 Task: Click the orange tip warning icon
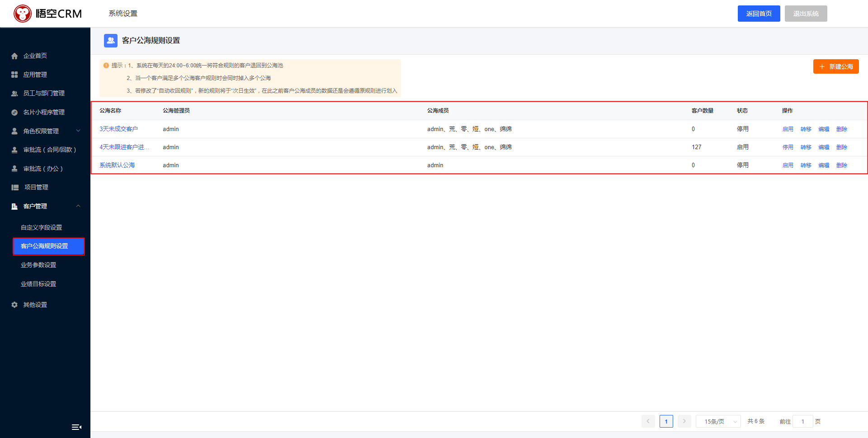coord(106,66)
